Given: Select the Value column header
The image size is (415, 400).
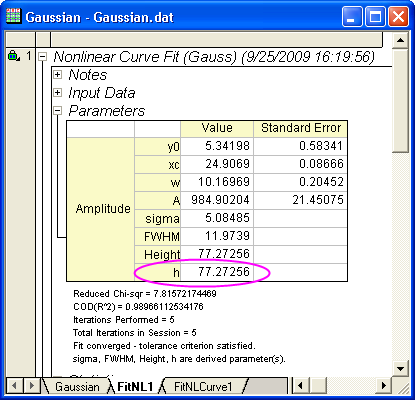Looking at the screenshot, I should 217,129.
